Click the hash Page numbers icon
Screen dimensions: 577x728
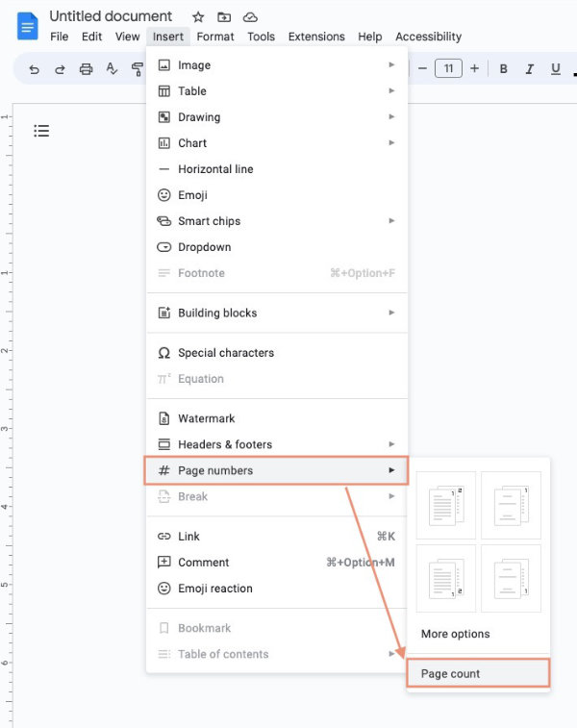tap(163, 470)
